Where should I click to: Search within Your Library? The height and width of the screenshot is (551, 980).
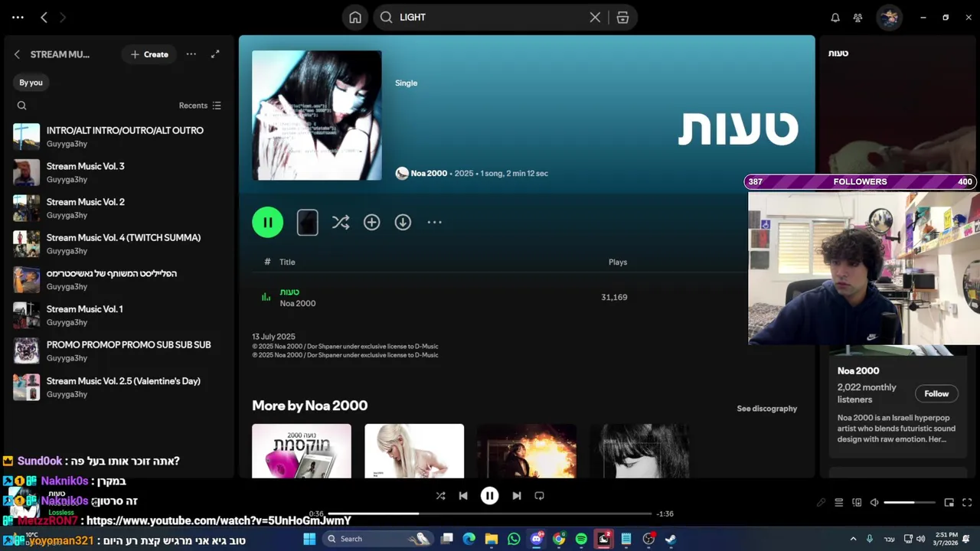[21, 106]
